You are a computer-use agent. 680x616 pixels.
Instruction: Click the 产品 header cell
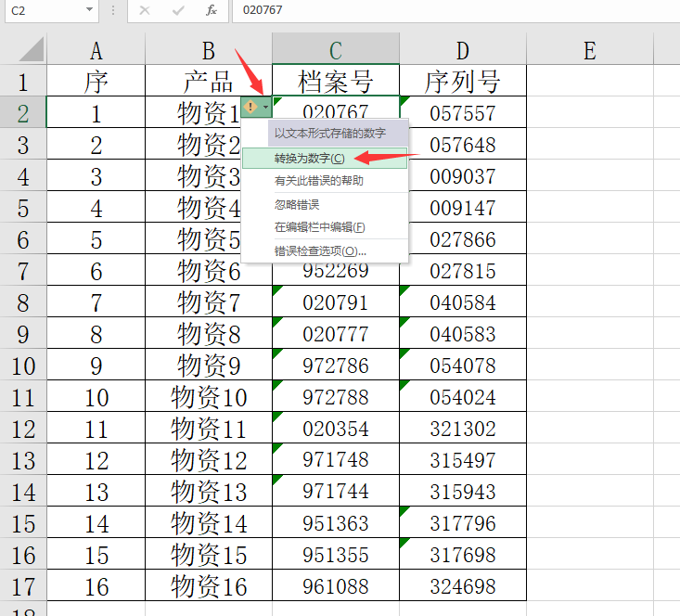[209, 81]
